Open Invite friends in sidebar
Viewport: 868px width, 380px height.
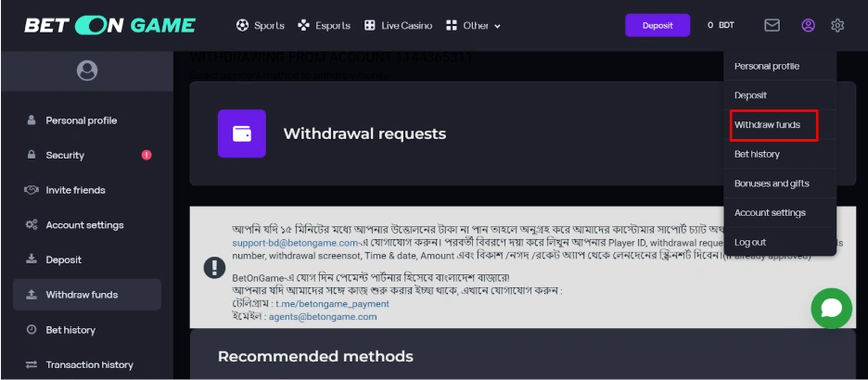pyautogui.click(x=75, y=190)
